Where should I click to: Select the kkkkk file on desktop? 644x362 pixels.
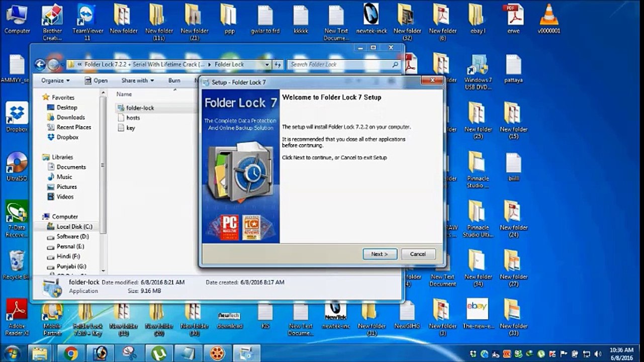pos(301,19)
